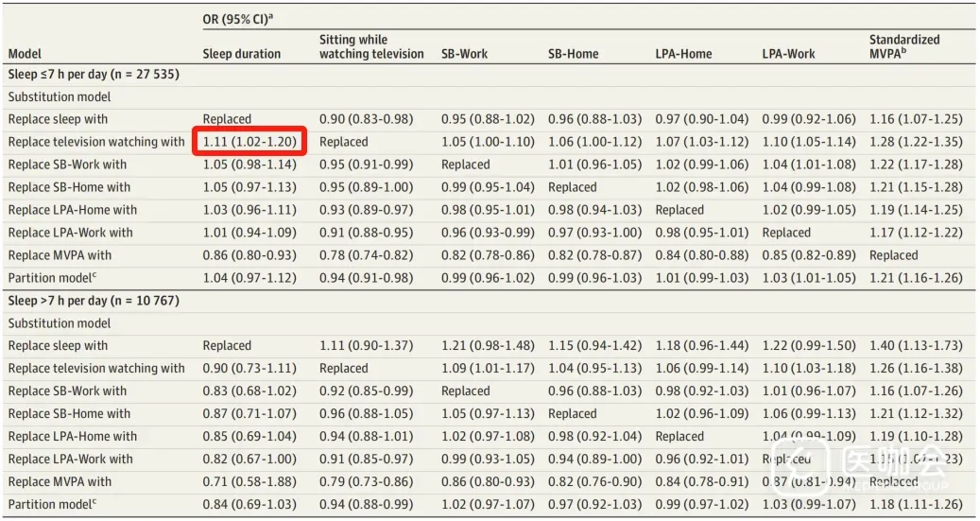Image resolution: width=980 pixels, height=521 pixels.
Task: Select 'Sleep ≤7 h per day (n = 27 535)' section heading
Action: [x=94, y=74]
